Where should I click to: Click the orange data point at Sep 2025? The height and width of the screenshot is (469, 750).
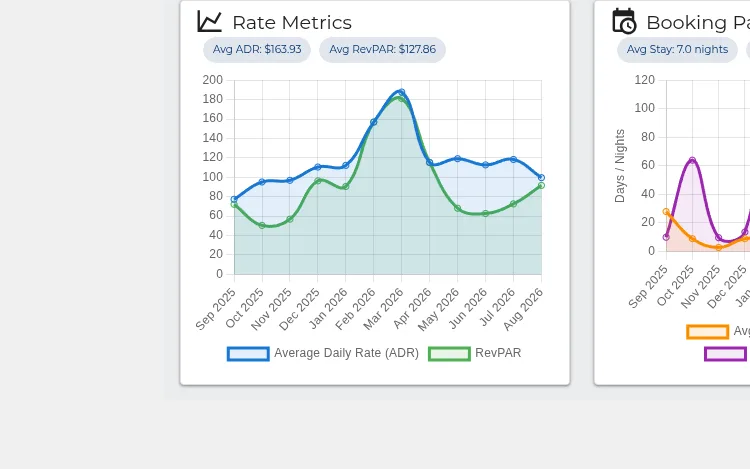666,211
